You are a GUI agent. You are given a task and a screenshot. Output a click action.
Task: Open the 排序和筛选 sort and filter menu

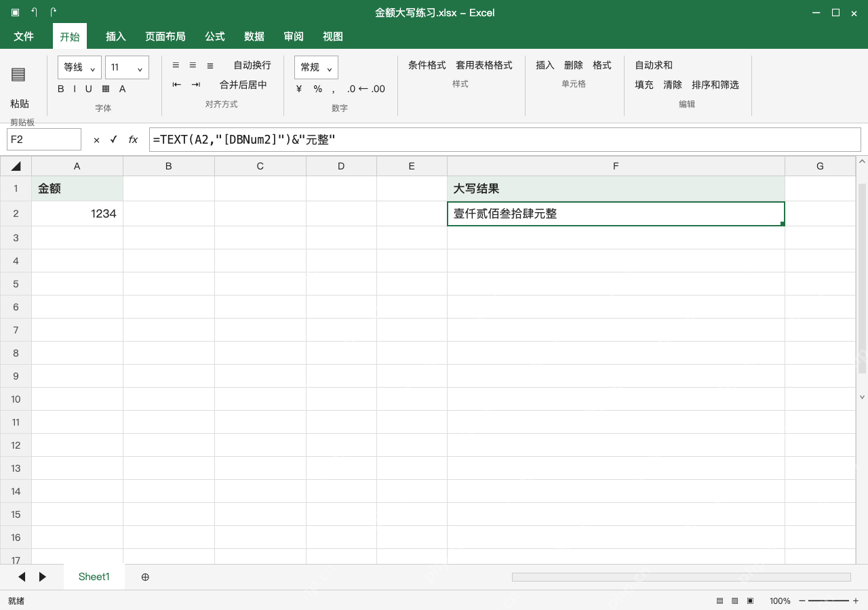coord(715,85)
